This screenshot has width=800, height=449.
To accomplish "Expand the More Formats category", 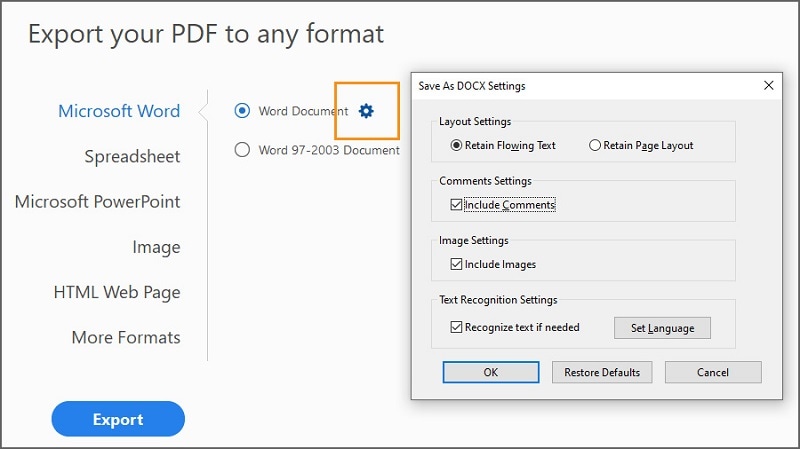I will point(126,338).
